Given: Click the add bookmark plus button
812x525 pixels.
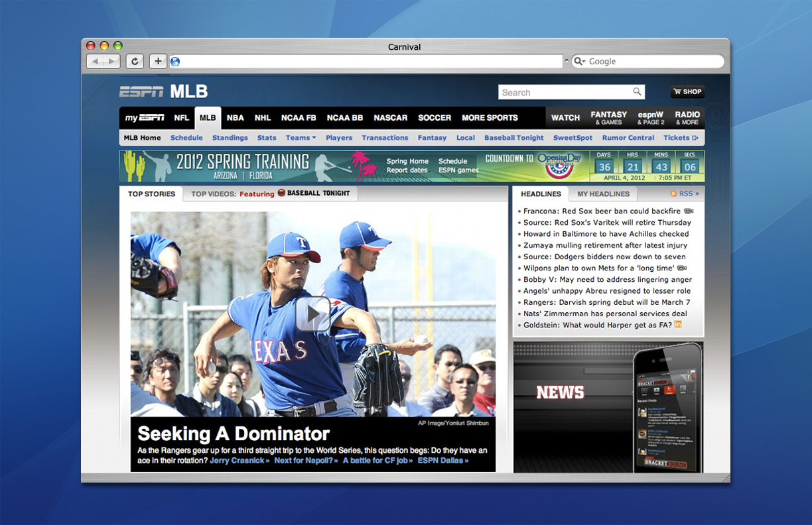Looking at the screenshot, I should pos(158,61).
